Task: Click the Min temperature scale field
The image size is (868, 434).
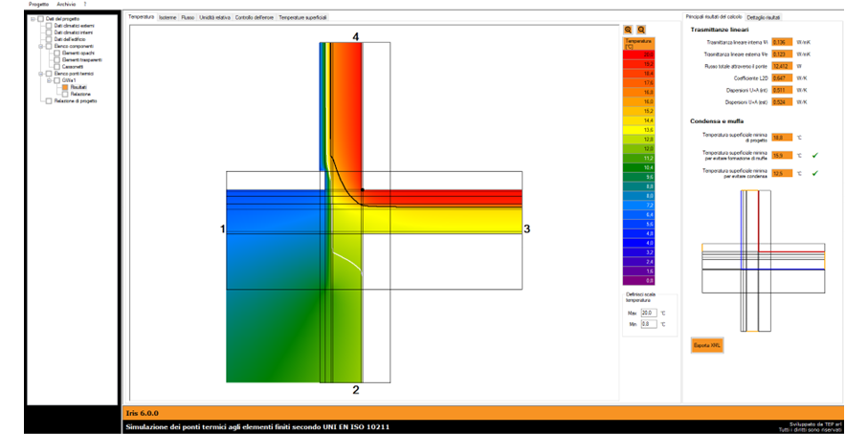Action: pyautogui.click(x=648, y=325)
